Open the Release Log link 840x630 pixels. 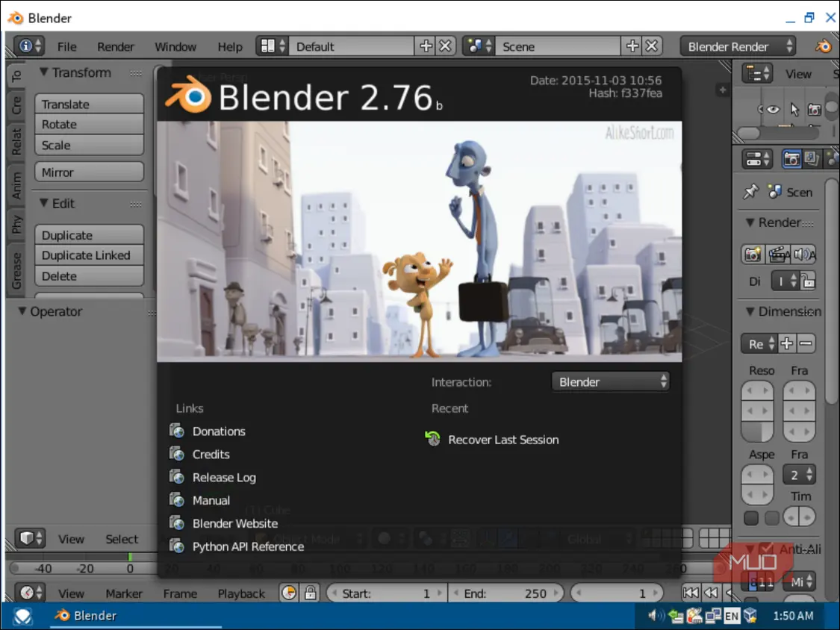point(224,477)
